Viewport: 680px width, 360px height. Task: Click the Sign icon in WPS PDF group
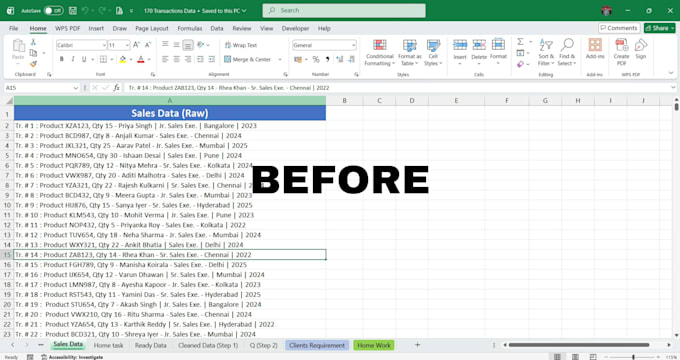(x=641, y=45)
